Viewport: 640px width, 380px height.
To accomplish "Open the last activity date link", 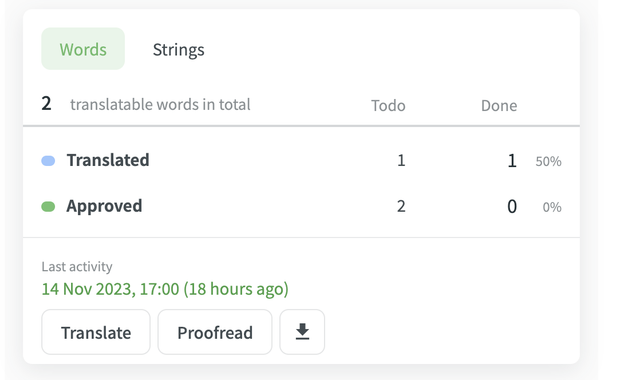I will click(165, 289).
